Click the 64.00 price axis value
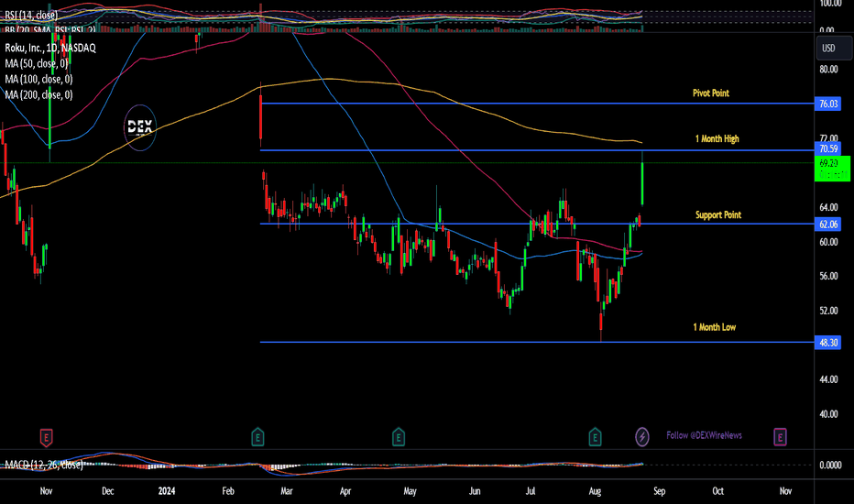854x504 pixels. [x=828, y=208]
